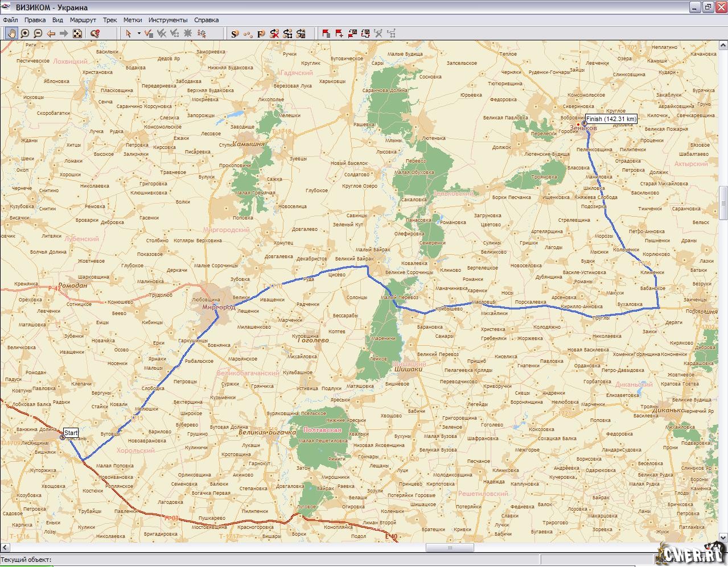728x567 pixels.
Task: Open the Справка menu
Action: tap(206, 20)
